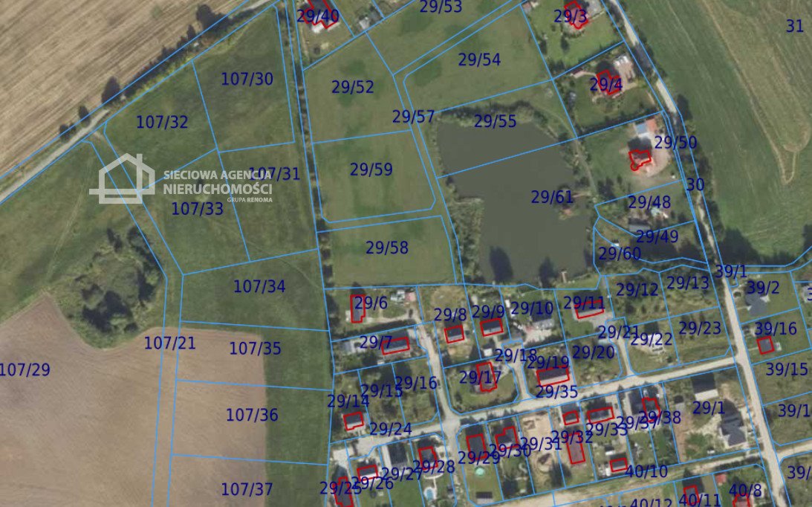Click parcel label 107/36
812x507 pixels.
coord(252,416)
